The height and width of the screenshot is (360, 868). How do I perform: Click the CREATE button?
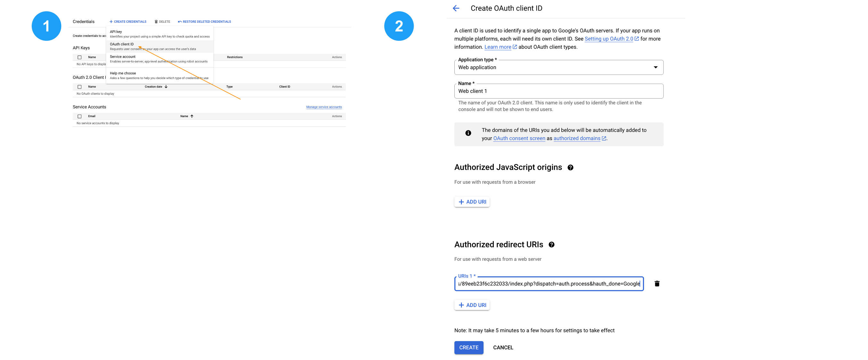coord(469,348)
